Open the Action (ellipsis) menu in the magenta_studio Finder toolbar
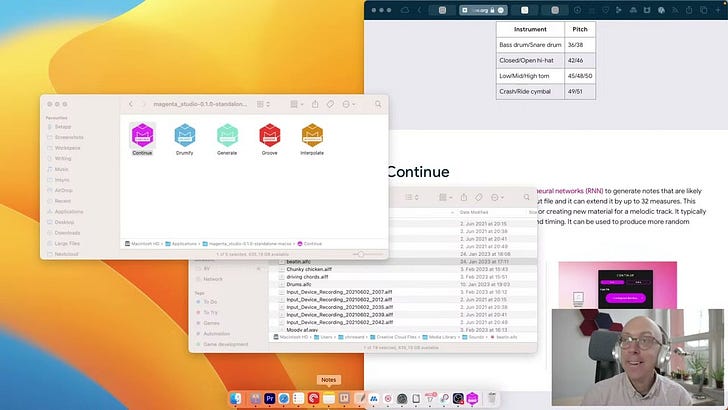This screenshot has height=410, width=728. coord(349,104)
